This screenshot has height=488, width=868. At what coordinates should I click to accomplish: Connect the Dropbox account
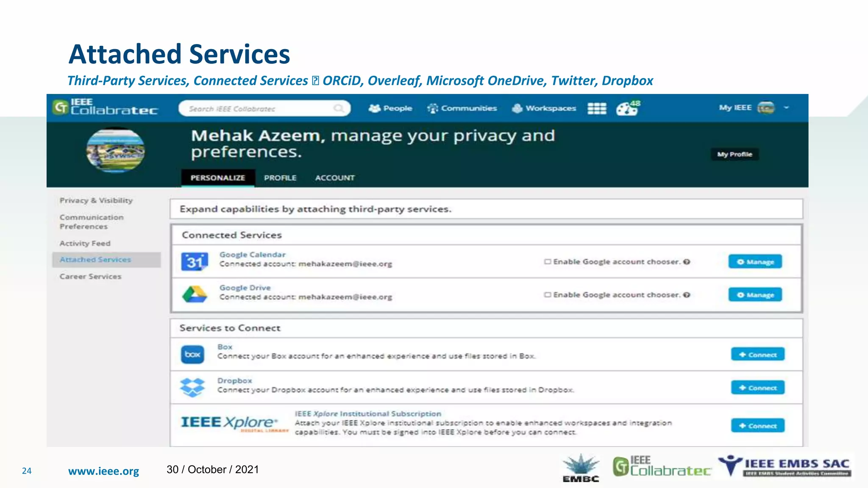click(758, 388)
